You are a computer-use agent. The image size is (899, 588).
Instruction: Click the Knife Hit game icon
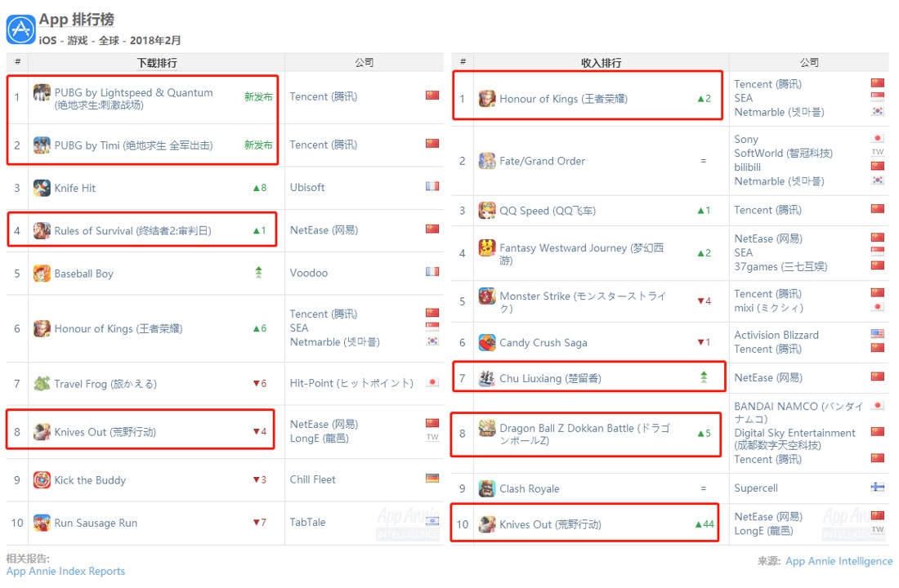pyautogui.click(x=42, y=188)
